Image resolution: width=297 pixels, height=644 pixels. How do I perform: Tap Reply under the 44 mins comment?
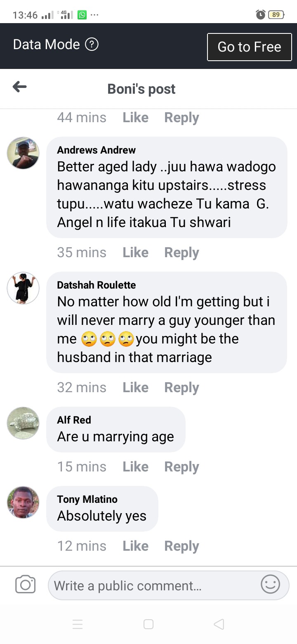pyautogui.click(x=181, y=117)
